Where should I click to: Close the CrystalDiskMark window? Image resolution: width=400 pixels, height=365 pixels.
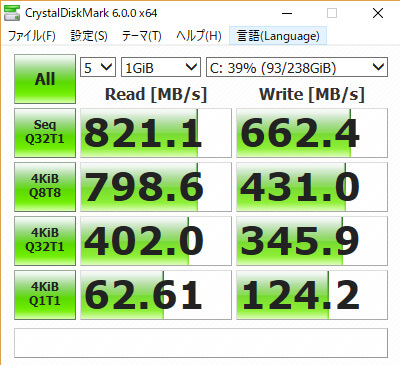(378, 13)
